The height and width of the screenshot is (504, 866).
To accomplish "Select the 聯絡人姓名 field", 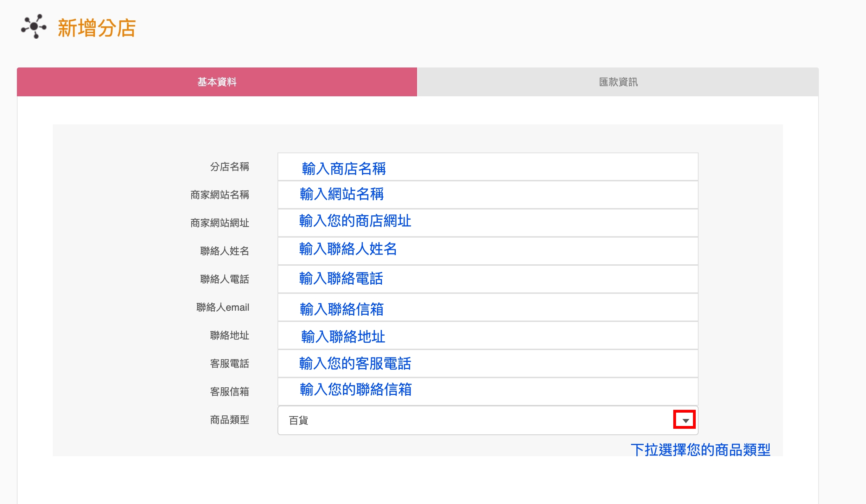I will tap(488, 251).
